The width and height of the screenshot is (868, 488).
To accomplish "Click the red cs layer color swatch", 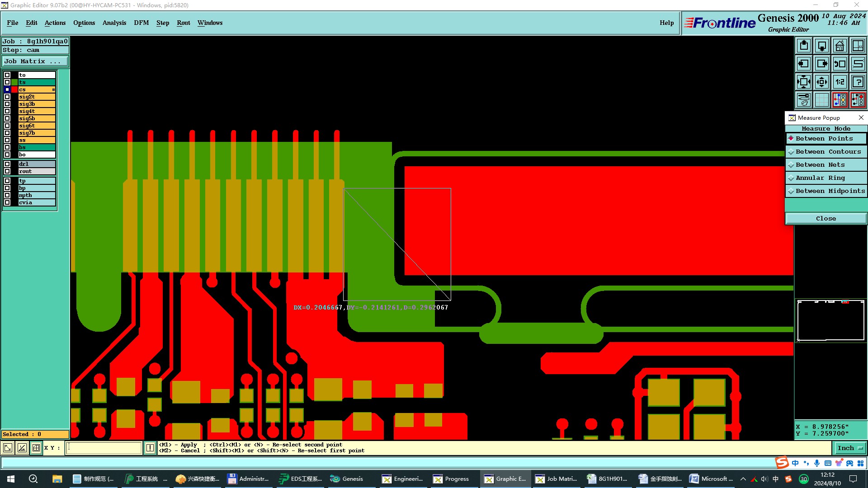I will coord(14,89).
